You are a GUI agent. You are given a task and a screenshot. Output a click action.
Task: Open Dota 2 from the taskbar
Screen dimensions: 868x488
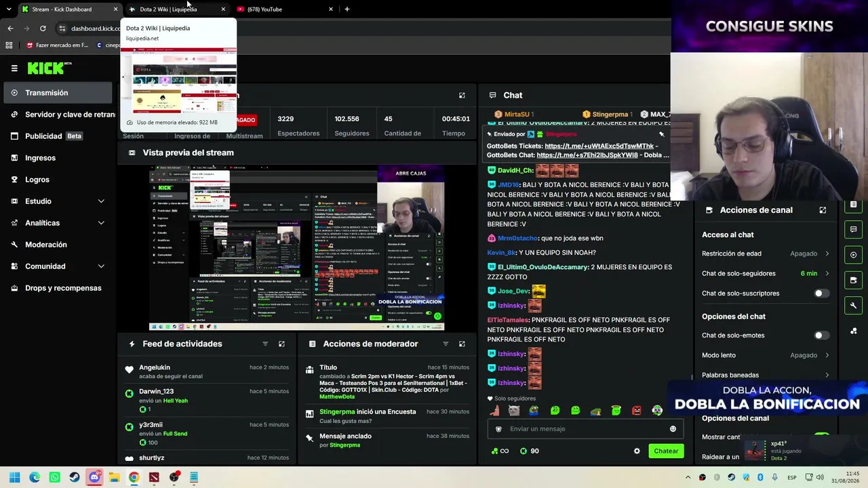click(x=154, y=477)
